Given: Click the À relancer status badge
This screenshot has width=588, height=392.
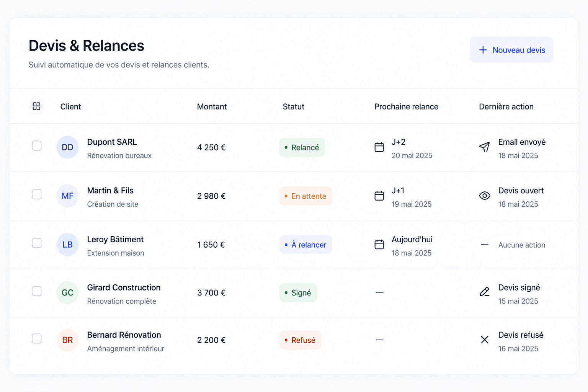Looking at the screenshot, I should click(x=305, y=245).
